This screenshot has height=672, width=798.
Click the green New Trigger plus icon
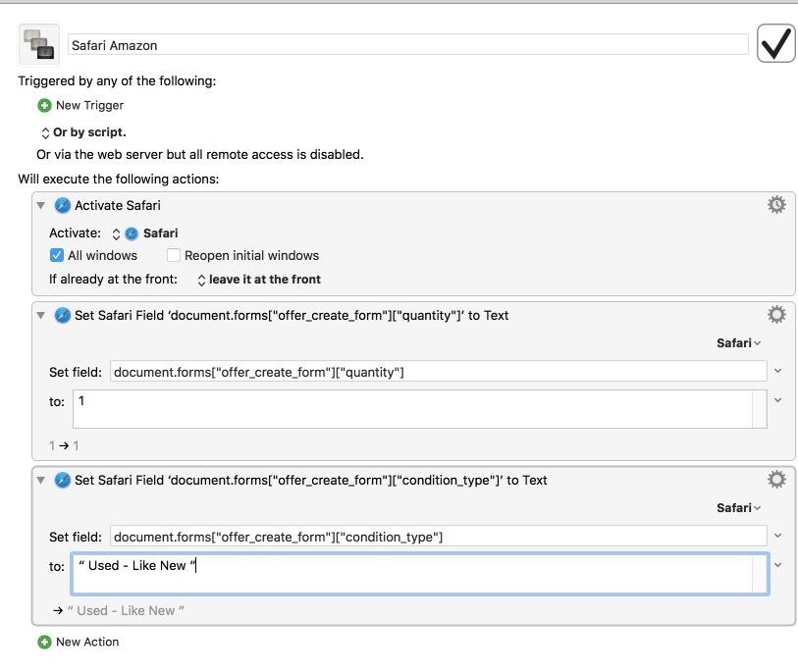click(x=45, y=105)
